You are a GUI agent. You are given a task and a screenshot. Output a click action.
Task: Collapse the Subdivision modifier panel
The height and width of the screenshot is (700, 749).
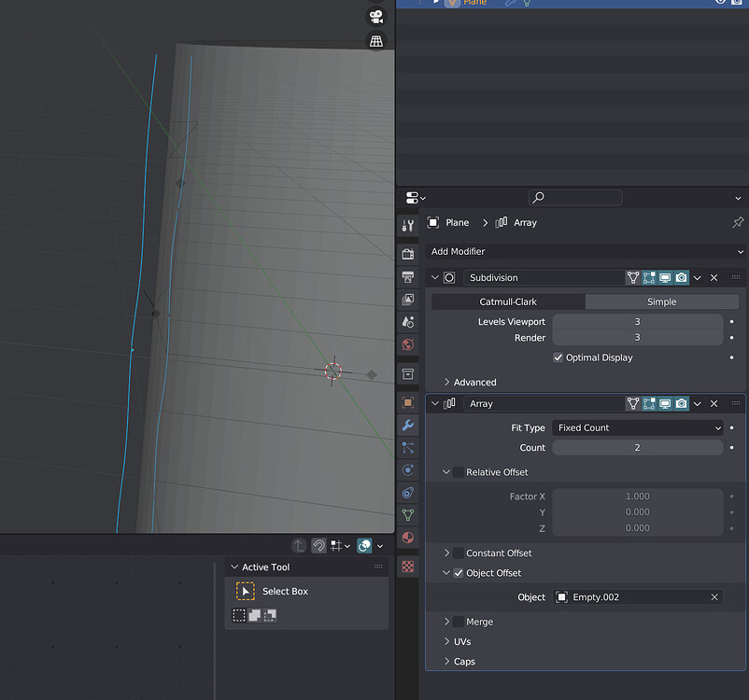point(434,277)
